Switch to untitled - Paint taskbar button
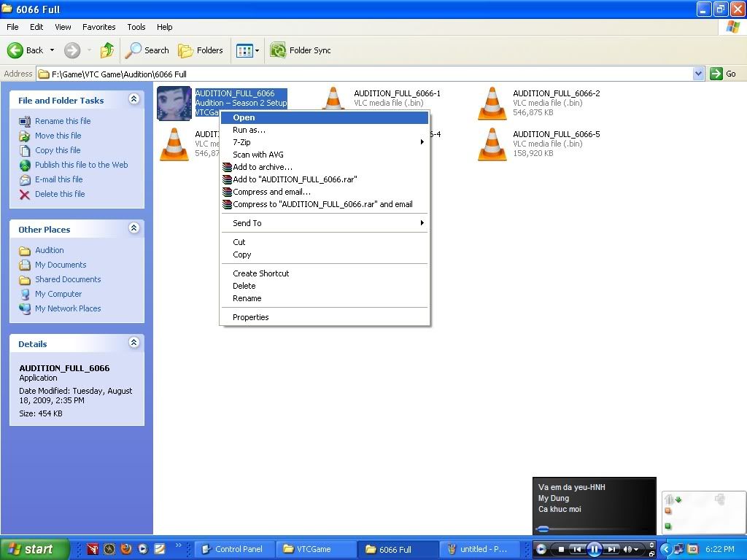 click(479, 550)
